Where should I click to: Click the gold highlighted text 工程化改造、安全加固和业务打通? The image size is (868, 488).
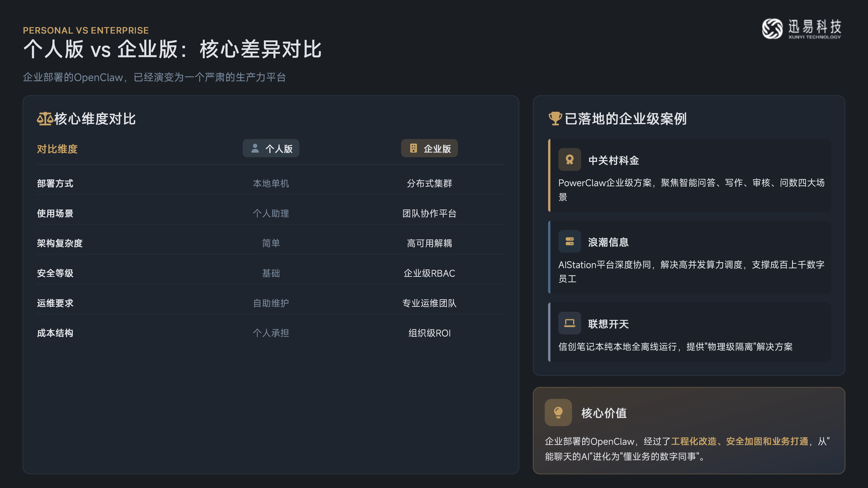click(x=740, y=441)
